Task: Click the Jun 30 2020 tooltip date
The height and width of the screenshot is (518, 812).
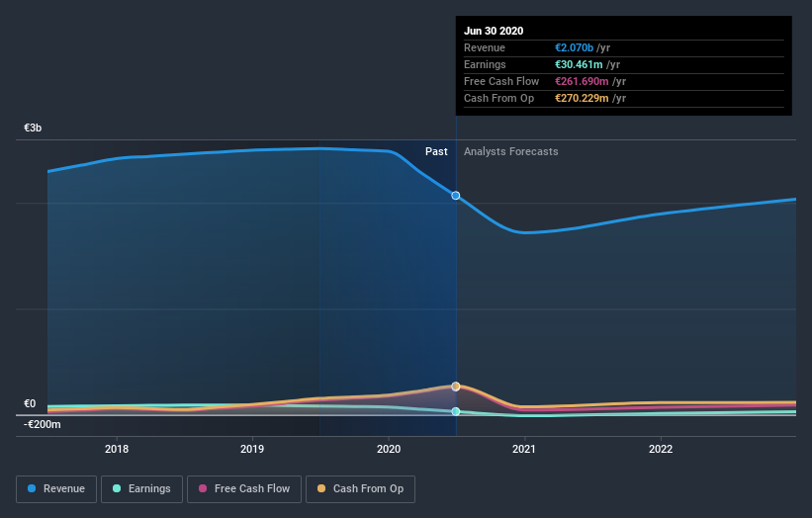Action: pos(494,31)
